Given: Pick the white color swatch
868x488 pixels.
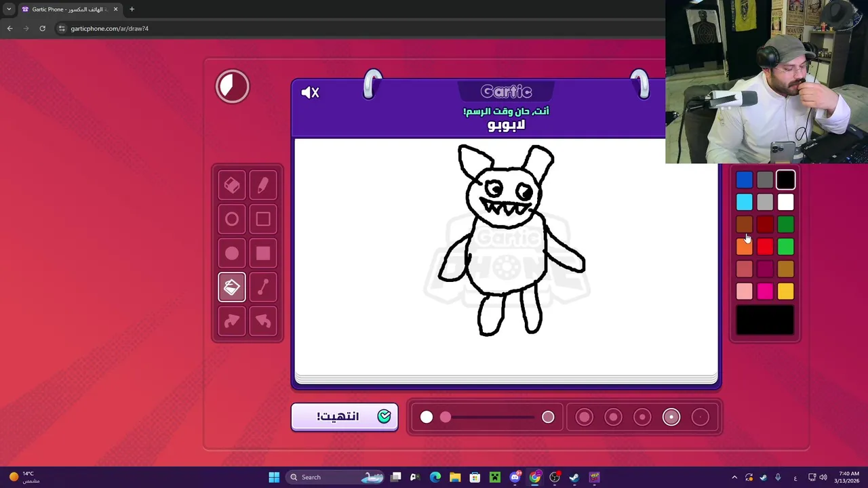Looking at the screenshot, I should (785, 202).
